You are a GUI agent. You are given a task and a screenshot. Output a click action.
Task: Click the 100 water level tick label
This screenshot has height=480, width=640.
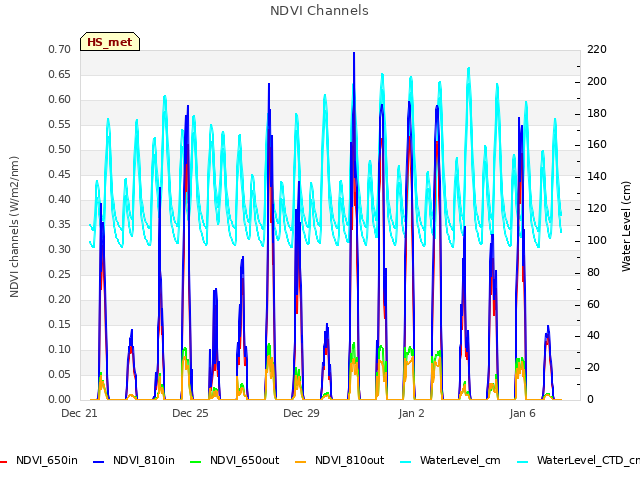(x=597, y=240)
